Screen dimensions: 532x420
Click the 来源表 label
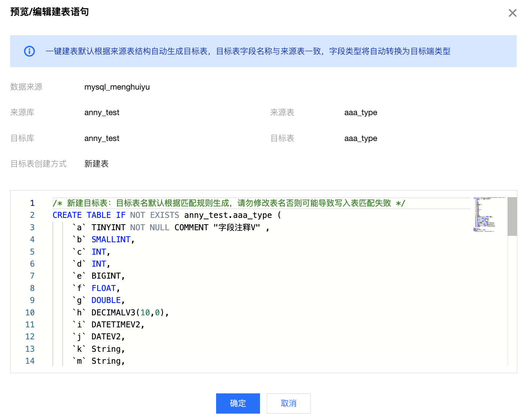(282, 112)
